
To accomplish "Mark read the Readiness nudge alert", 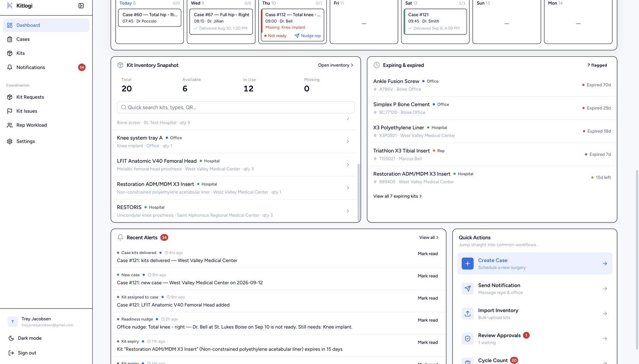I will (428, 320).
